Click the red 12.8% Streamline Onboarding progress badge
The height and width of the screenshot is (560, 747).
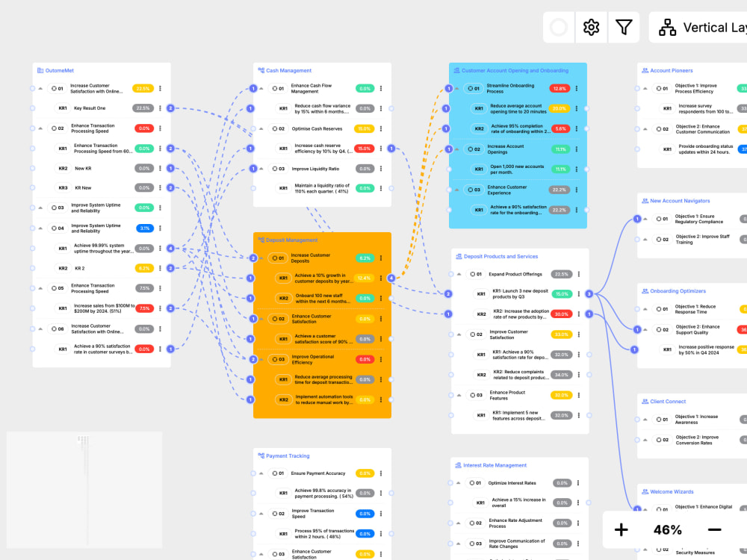tap(560, 89)
